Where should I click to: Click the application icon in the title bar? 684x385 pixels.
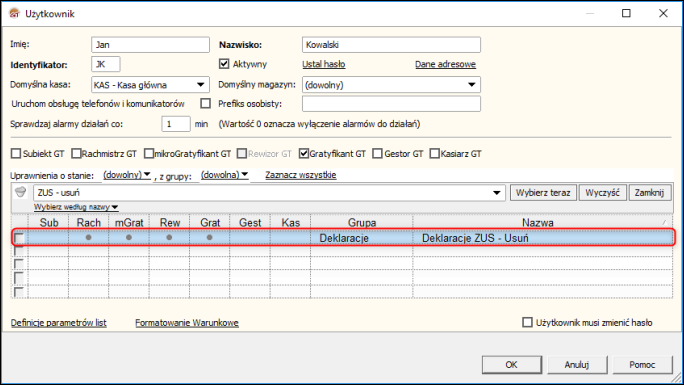click(14, 14)
